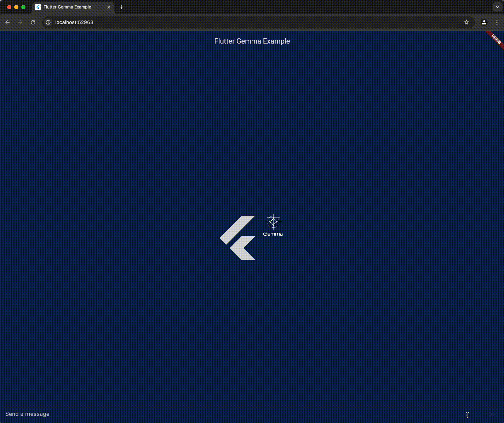Click the browser back arrow

(x=7, y=22)
